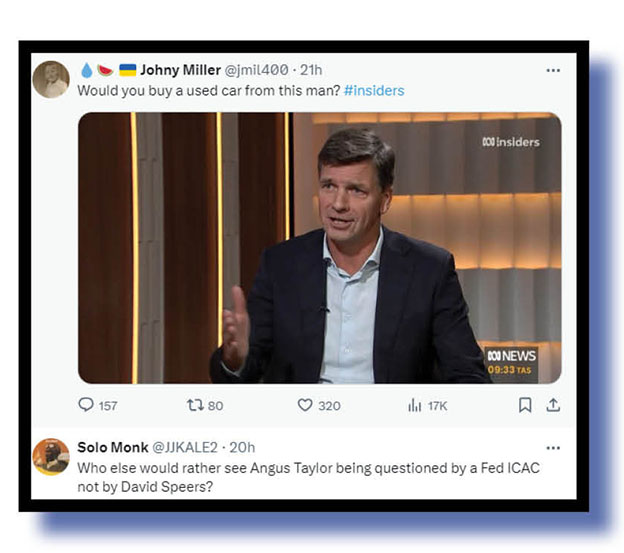The width and height of the screenshot is (624, 553).
Task: Click the 20h timestamp on the reply
Action: pyautogui.click(x=242, y=447)
